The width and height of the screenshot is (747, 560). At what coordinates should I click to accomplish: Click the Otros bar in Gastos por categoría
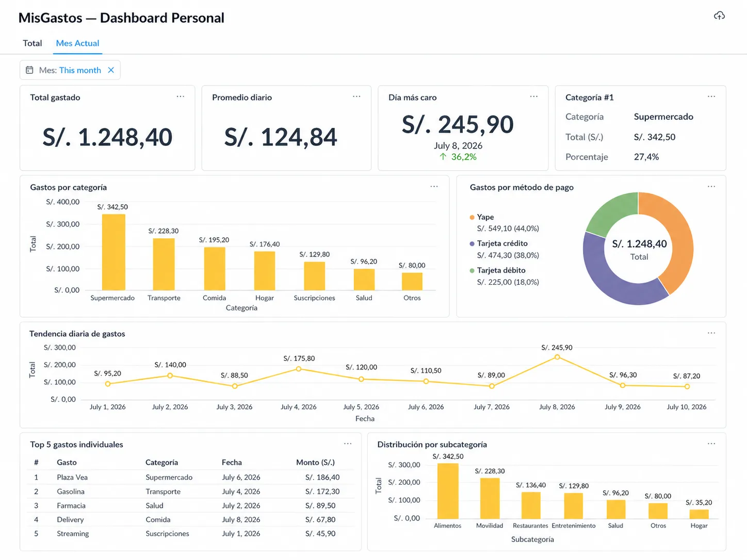click(x=412, y=282)
